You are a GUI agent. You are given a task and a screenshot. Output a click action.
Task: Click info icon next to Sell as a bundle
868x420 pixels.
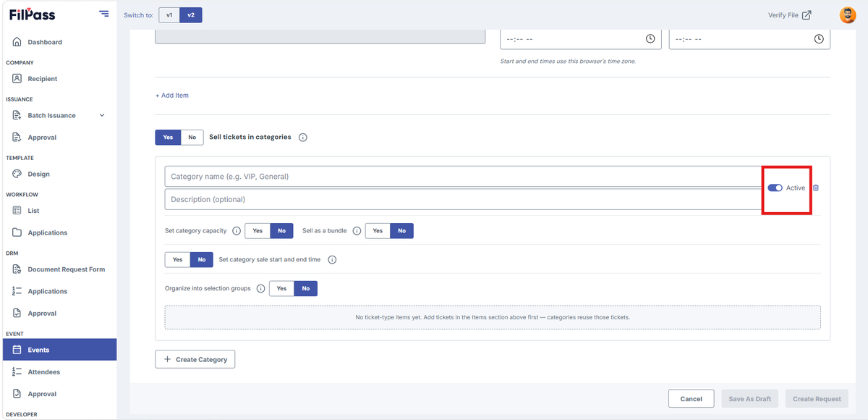tap(357, 231)
